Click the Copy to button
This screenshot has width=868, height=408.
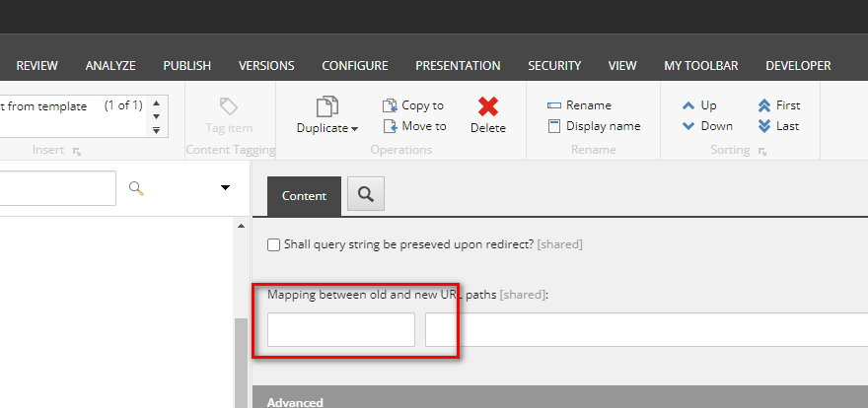coord(413,105)
